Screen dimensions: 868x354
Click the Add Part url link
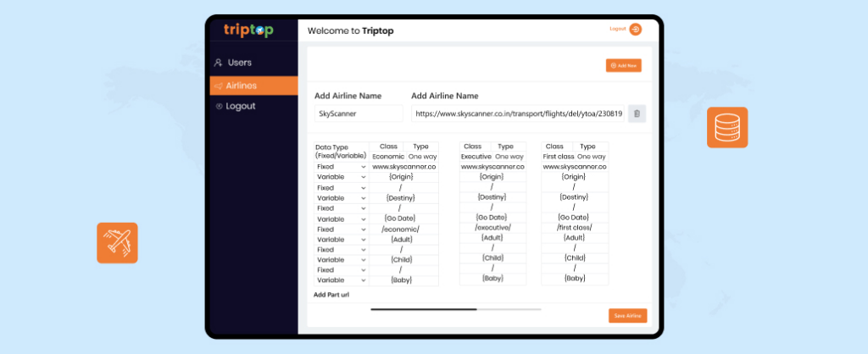(x=331, y=295)
